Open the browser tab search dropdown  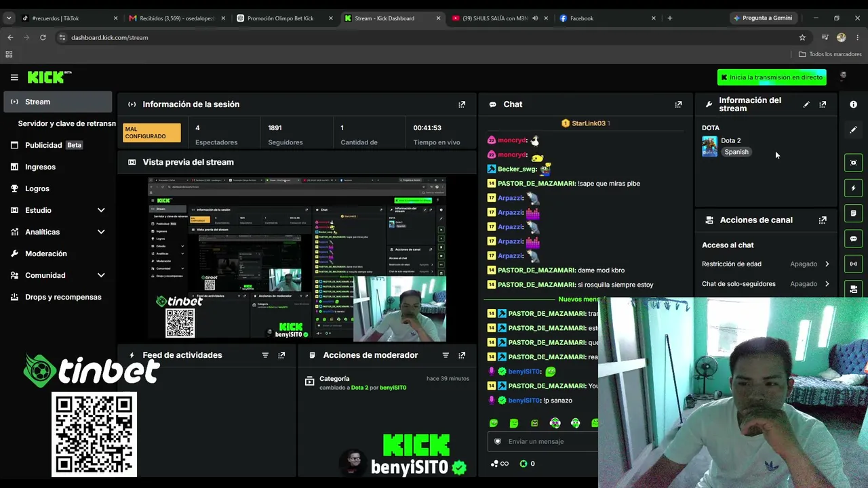(9, 18)
